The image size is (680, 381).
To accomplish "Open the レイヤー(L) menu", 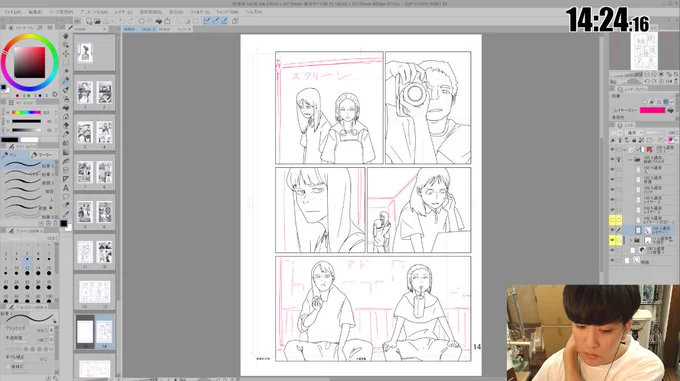I will coord(123,12).
